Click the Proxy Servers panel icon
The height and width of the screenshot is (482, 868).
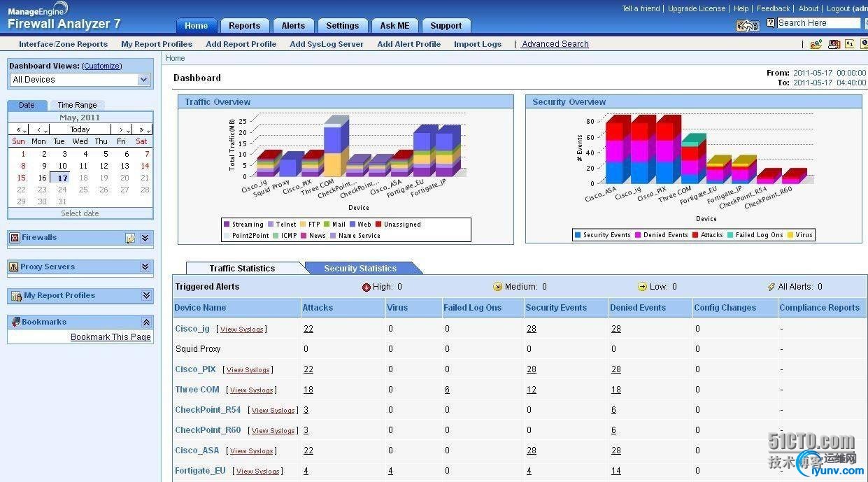tap(14, 267)
